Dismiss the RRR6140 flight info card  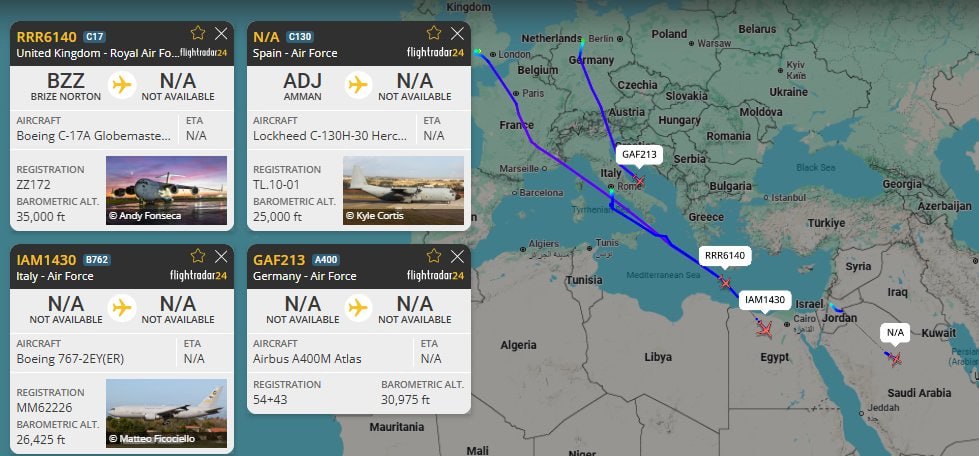pos(221,33)
